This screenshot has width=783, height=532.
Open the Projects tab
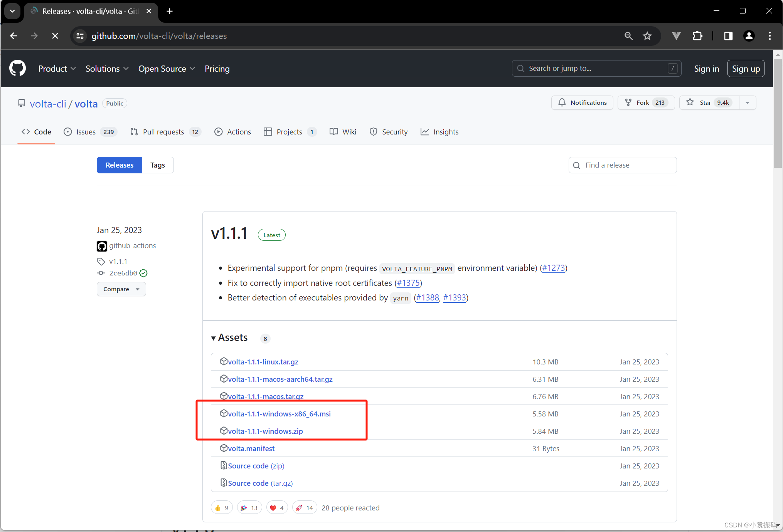click(290, 132)
